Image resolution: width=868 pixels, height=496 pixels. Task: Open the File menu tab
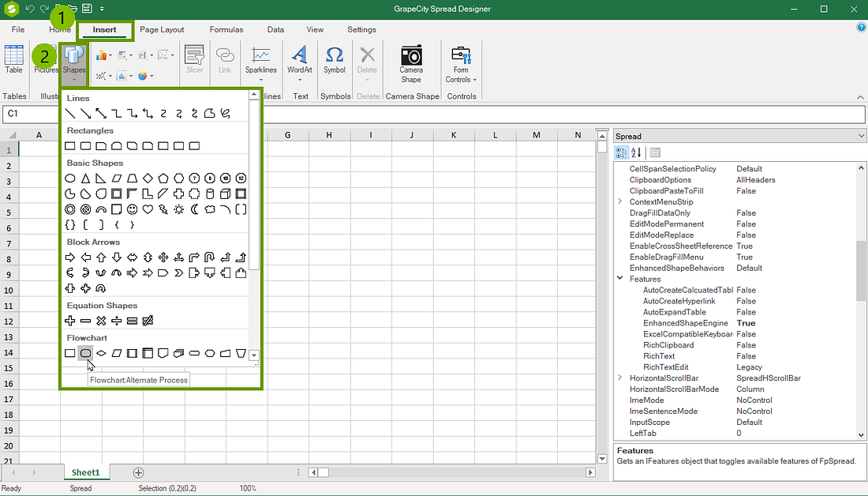(x=18, y=29)
